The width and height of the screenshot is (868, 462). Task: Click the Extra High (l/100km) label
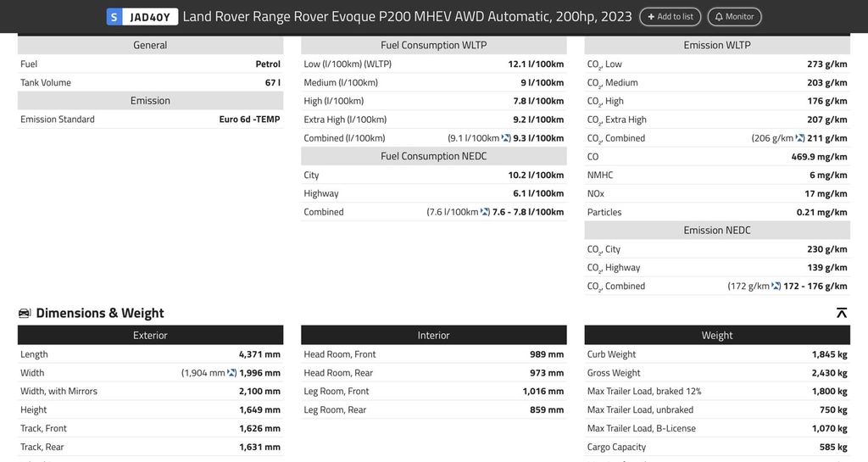[345, 120]
